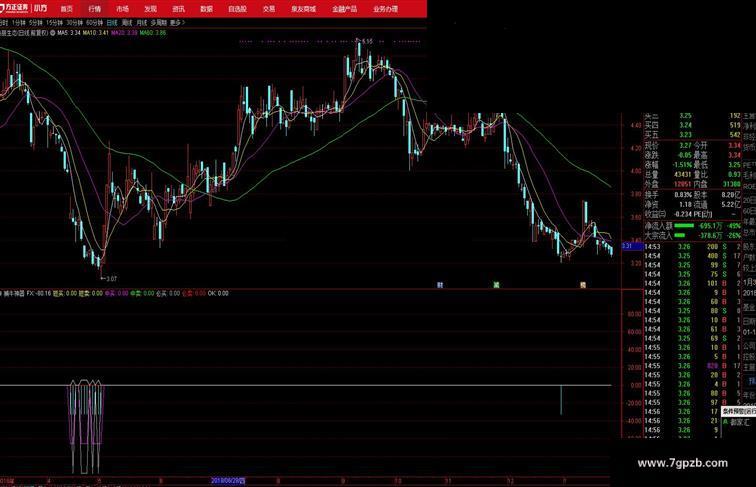Click the 捕牛神器 indicator name

coord(14,293)
